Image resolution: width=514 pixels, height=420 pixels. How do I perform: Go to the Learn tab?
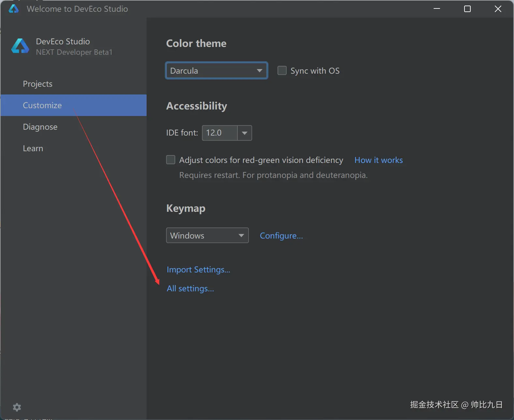pos(33,148)
